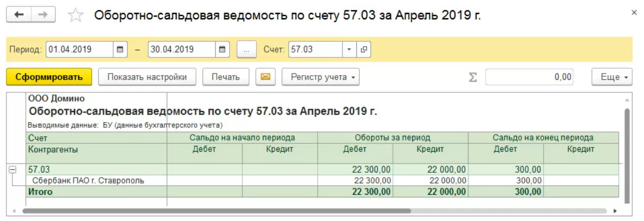
Task: Open account 57.03 in separate window
Action: point(364,49)
